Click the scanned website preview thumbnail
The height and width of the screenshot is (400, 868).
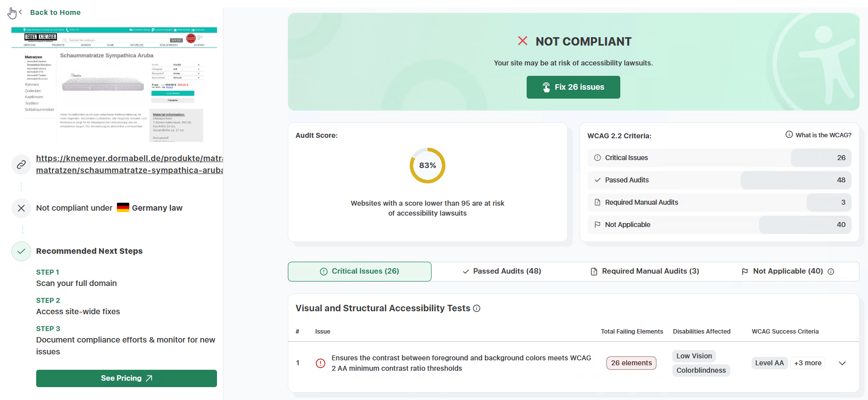point(114,85)
